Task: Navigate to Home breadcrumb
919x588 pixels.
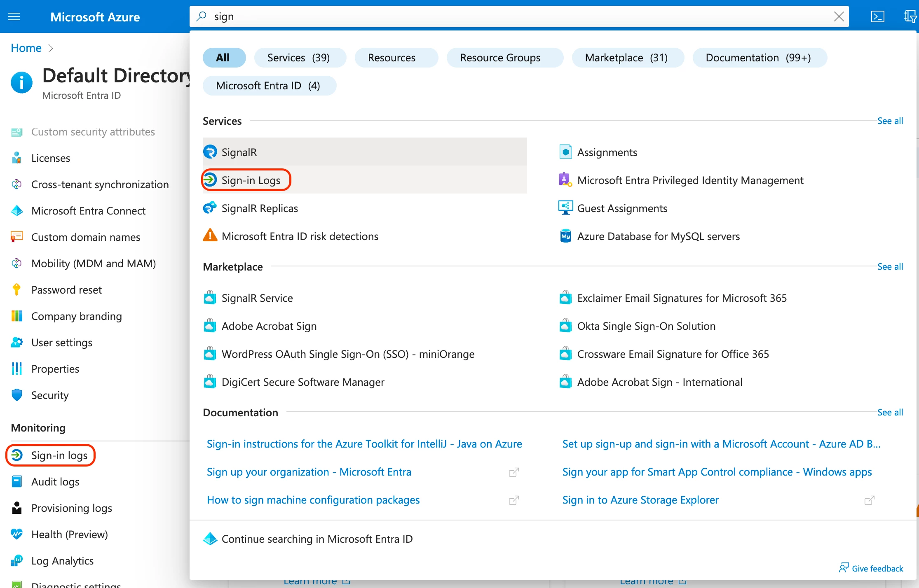Action: click(x=26, y=48)
